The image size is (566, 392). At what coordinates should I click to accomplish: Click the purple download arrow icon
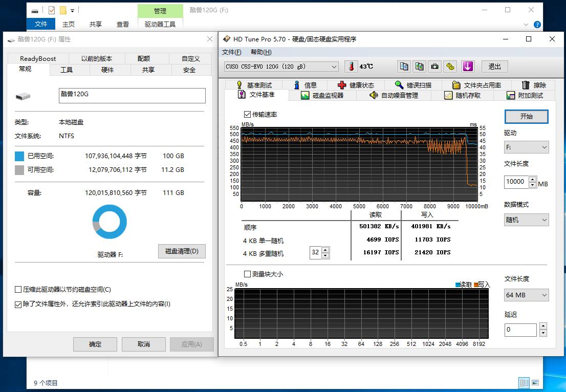tap(467, 67)
